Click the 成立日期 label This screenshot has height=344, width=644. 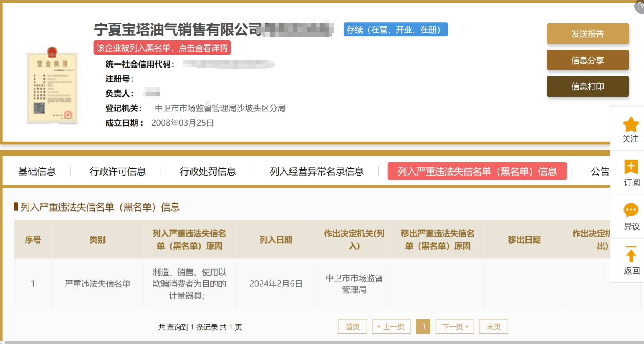(124, 123)
